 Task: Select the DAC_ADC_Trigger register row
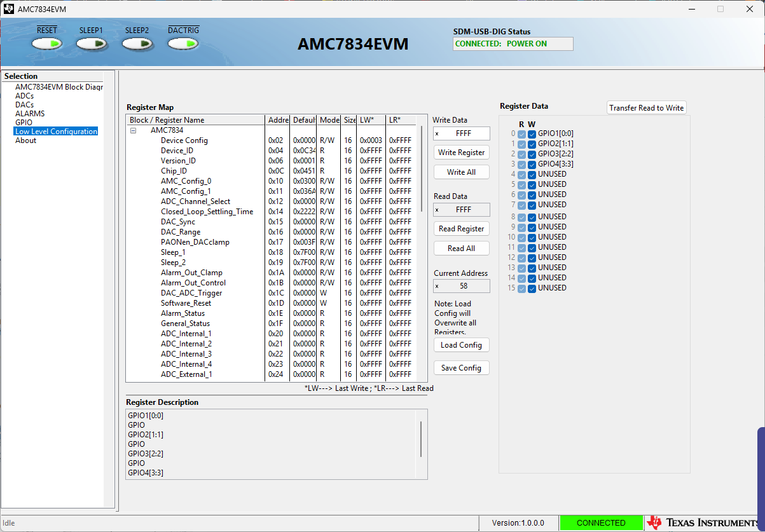coord(272,293)
